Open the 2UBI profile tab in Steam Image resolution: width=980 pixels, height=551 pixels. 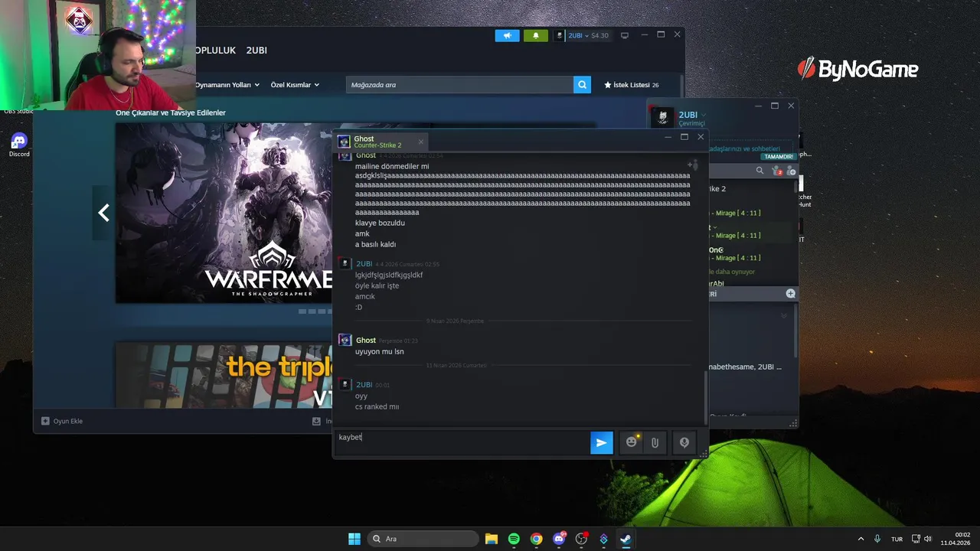click(x=256, y=50)
